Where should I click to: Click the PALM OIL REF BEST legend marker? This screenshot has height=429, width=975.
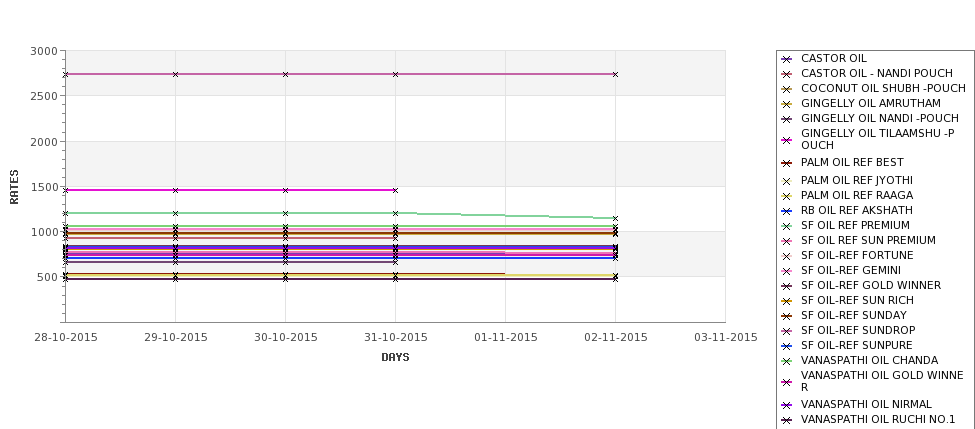point(786,164)
